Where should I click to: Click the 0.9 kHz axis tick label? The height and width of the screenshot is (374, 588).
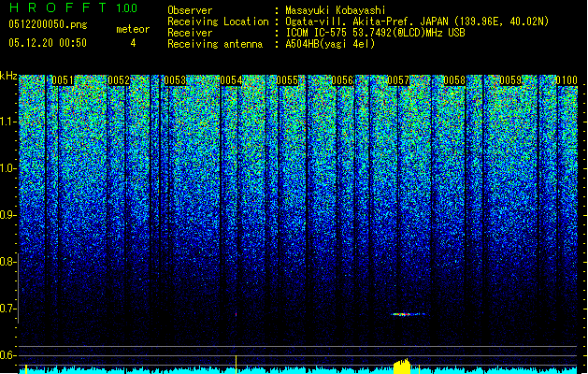pyautogui.click(x=7, y=215)
